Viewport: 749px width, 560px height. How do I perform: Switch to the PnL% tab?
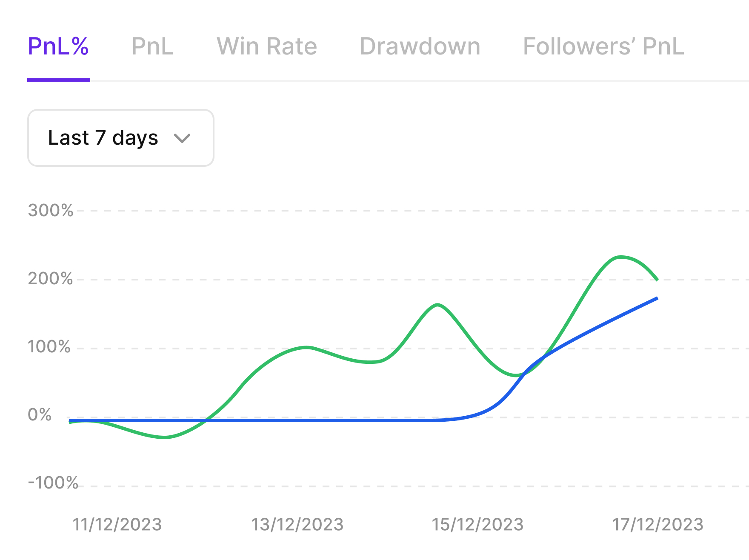click(x=58, y=46)
